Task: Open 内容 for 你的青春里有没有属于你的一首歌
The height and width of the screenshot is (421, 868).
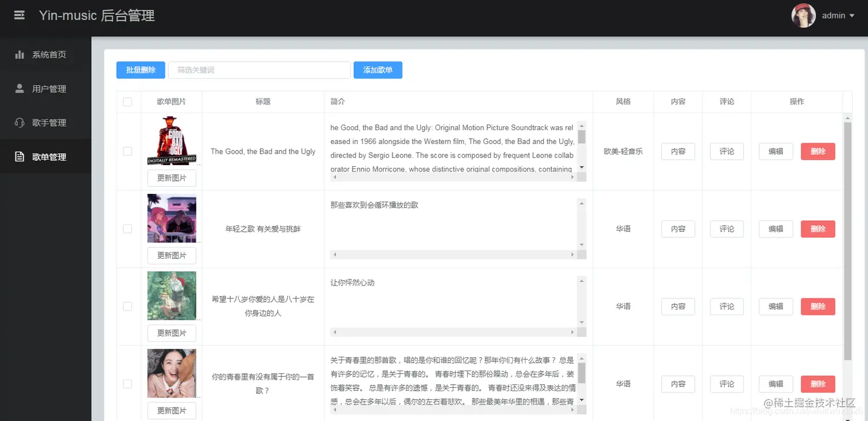Action: [x=678, y=384]
